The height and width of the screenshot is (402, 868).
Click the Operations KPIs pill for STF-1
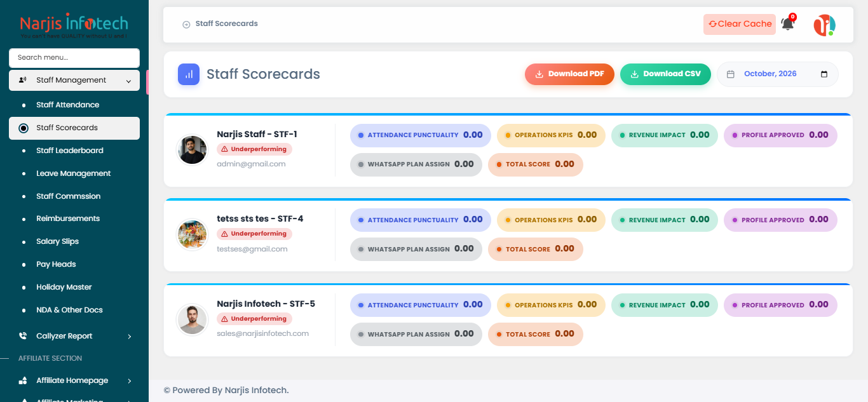coord(551,135)
